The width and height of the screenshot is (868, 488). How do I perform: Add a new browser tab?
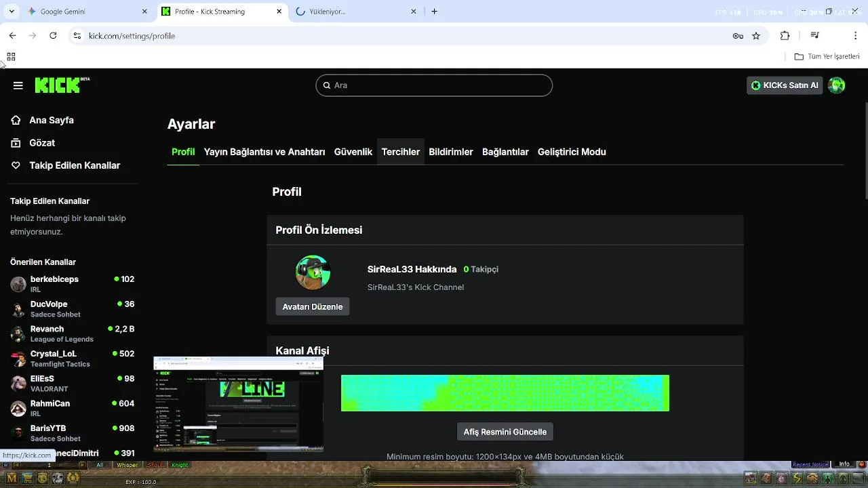coord(435,12)
